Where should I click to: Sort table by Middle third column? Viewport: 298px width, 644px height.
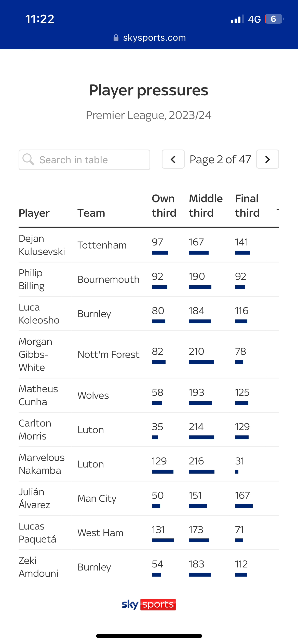point(206,206)
